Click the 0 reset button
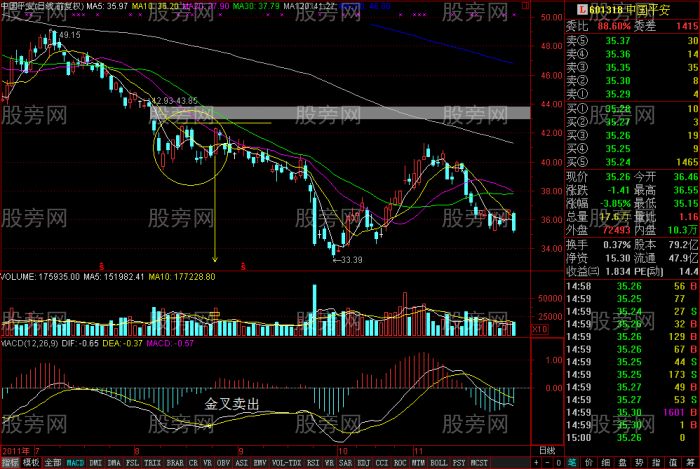 [x=558, y=463]
